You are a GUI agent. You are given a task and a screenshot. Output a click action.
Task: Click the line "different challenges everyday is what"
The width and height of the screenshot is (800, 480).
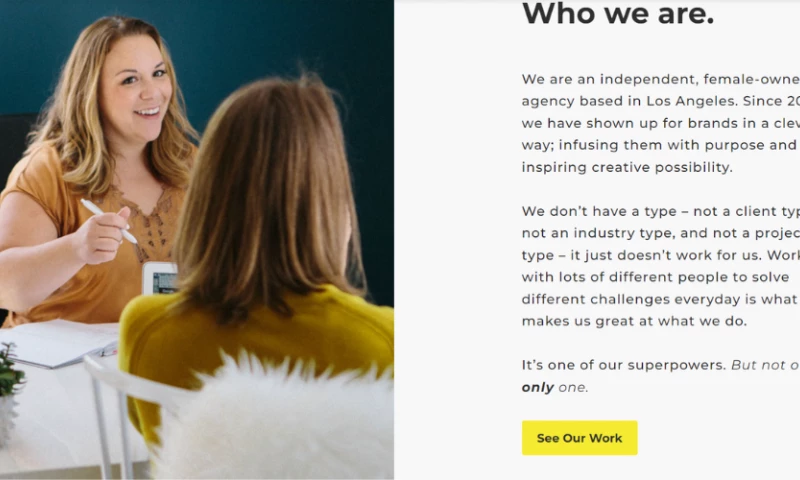click(658, 299)
